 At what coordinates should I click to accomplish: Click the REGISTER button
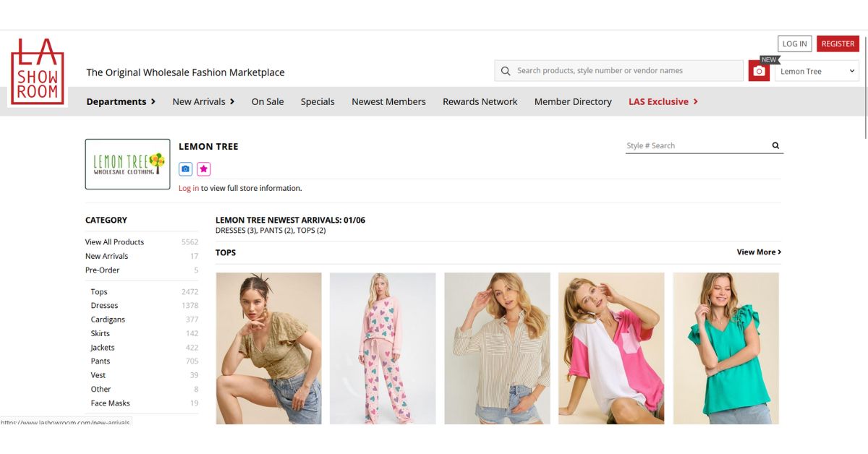pyautogui.click(x=838, y=44)
